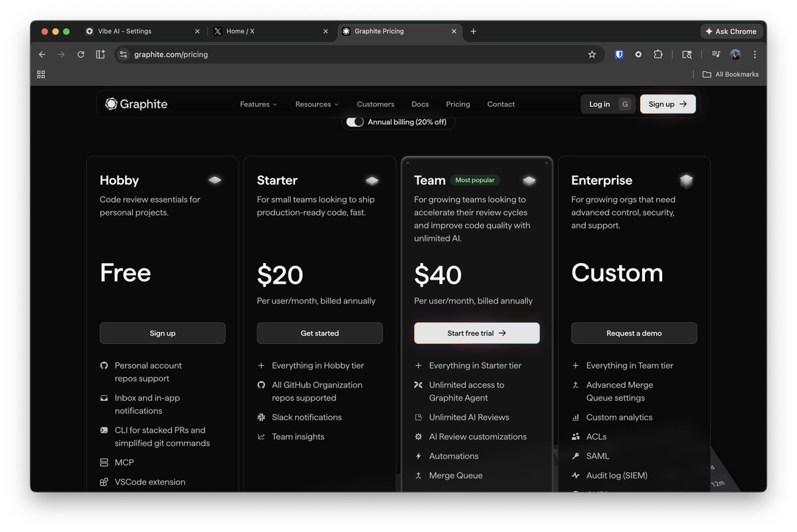Click key icon beside SAML

575,456
